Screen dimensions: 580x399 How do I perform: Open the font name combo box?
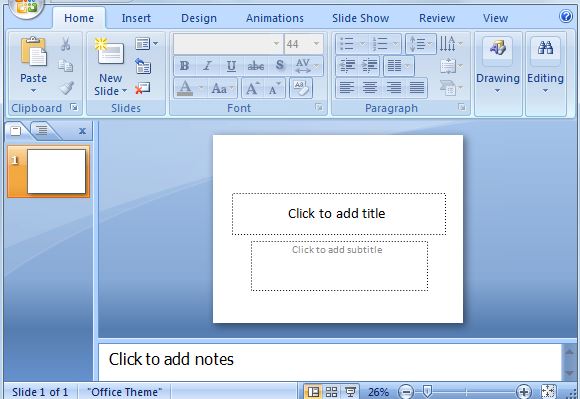(x=228, y=44)
